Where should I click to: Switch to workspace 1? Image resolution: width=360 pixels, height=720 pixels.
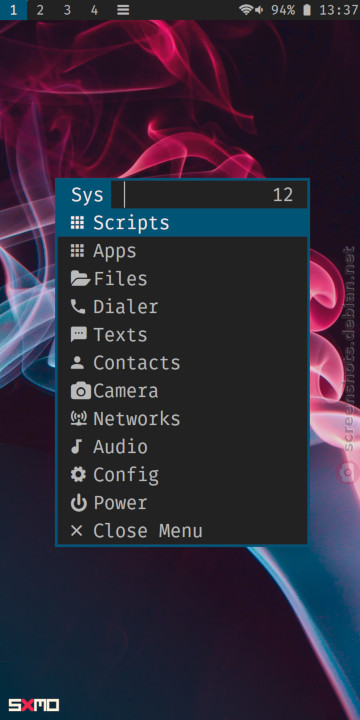point(13,10)
